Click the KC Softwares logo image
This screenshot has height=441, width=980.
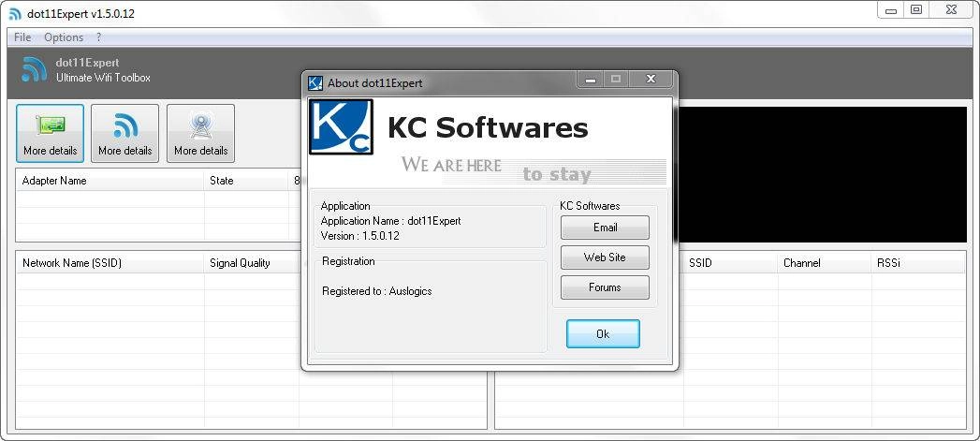pyautogui.click(x=342, y=127)
